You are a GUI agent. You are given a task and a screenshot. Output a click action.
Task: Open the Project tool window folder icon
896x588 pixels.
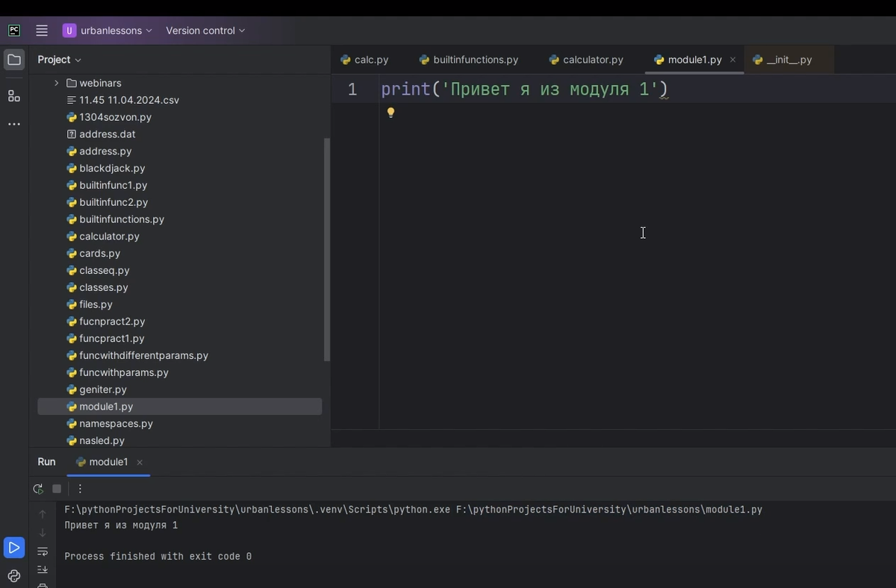click(14, 60)
